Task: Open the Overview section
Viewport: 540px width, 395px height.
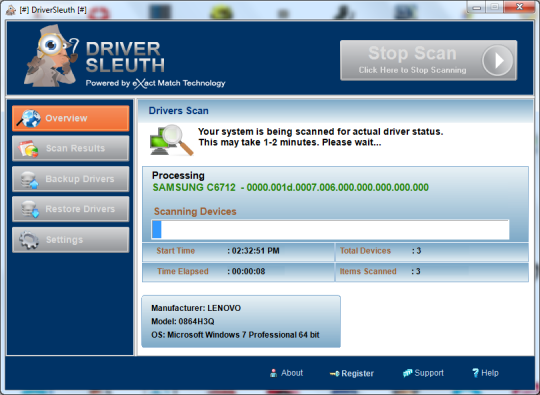Action: tap(71, 118)
